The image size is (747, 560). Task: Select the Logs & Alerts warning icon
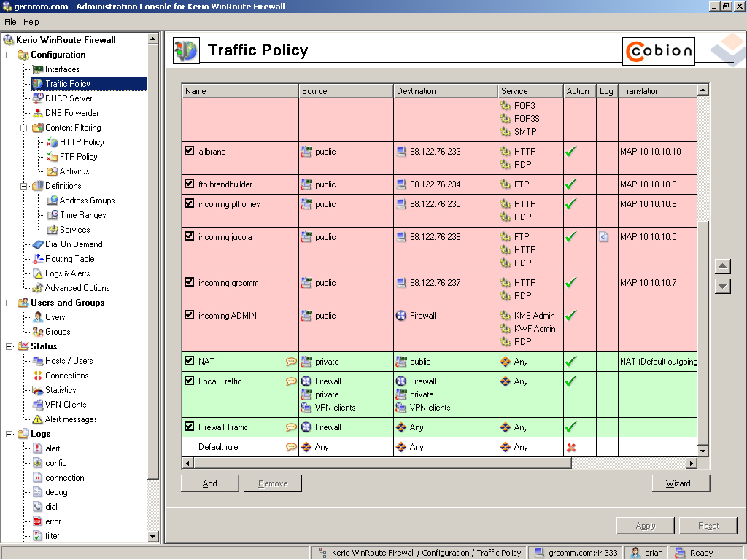pos(38,274)
